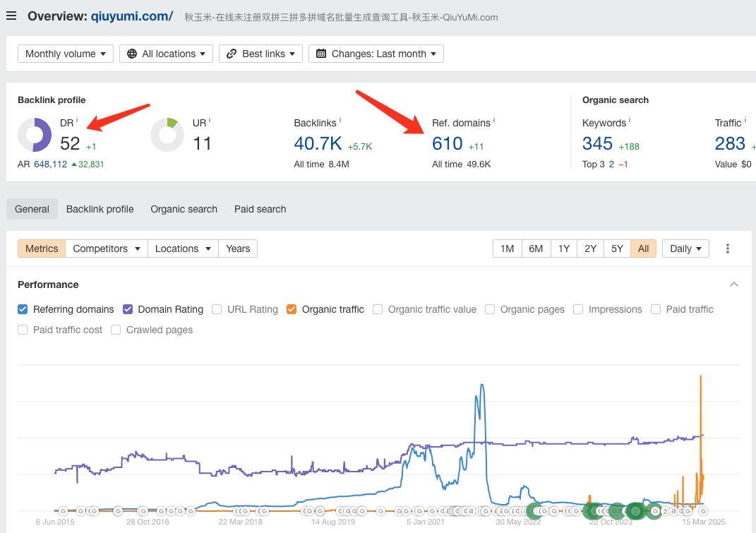Click the 610 referring domains value
This screenshot has height=533, width=756.
coord(447,143)
